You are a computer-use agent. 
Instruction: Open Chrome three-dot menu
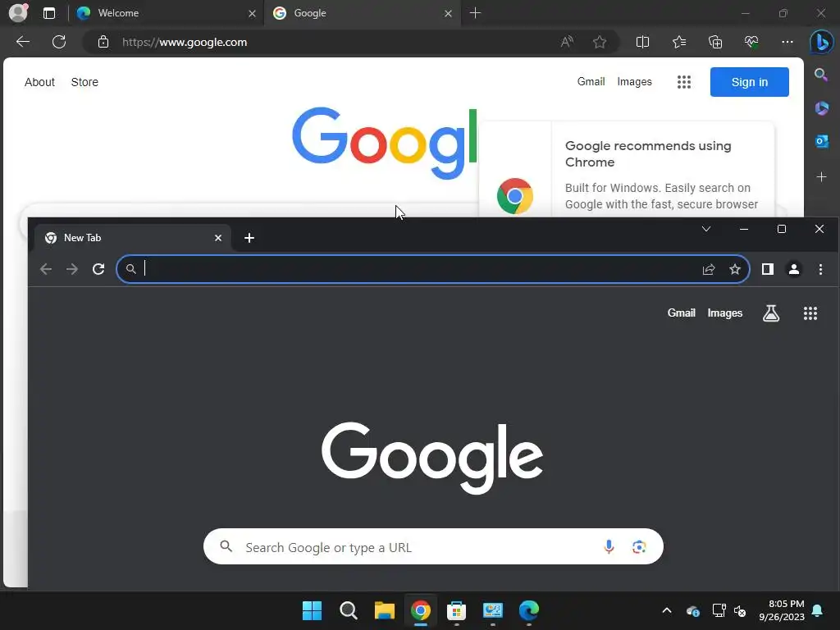820,269
